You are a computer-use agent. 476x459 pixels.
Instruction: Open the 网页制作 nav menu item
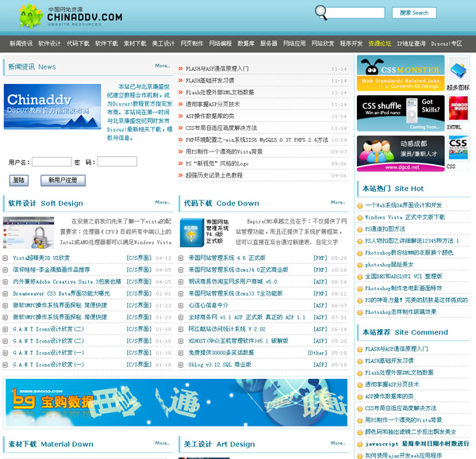point(192,44)
